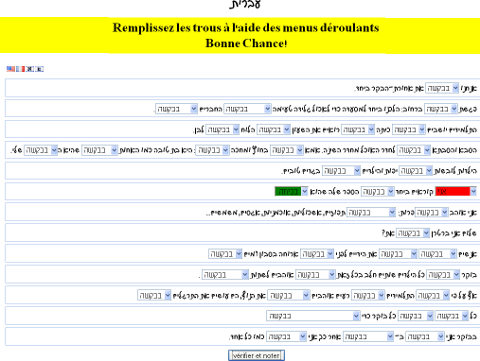Open the rightmost dropdown in the tenth sentence
480x361 pixels.
(443, 275)
